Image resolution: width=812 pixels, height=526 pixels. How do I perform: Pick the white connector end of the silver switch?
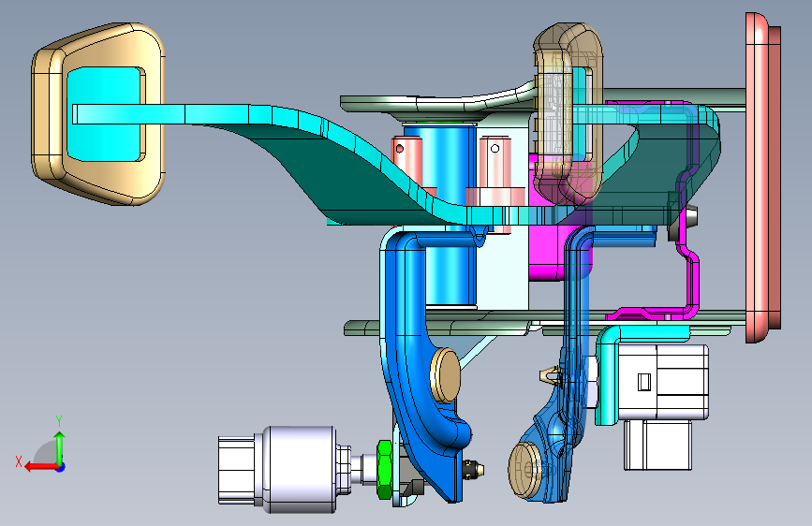[236, 470]
